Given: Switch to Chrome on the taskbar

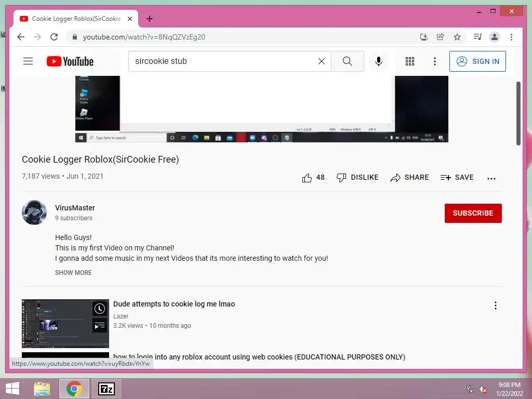Looking at the screenshot, I should (74, 389).
